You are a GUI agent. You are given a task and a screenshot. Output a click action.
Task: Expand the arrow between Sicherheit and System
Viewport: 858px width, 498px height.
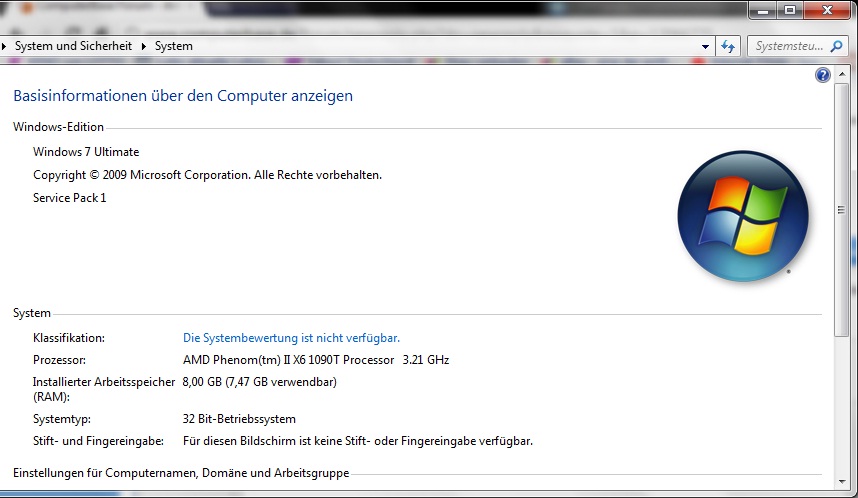point(144,47)
